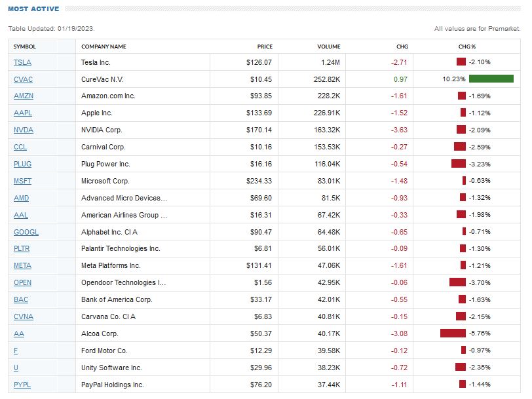Select the GOOGL ticker link

coord(26,232)
